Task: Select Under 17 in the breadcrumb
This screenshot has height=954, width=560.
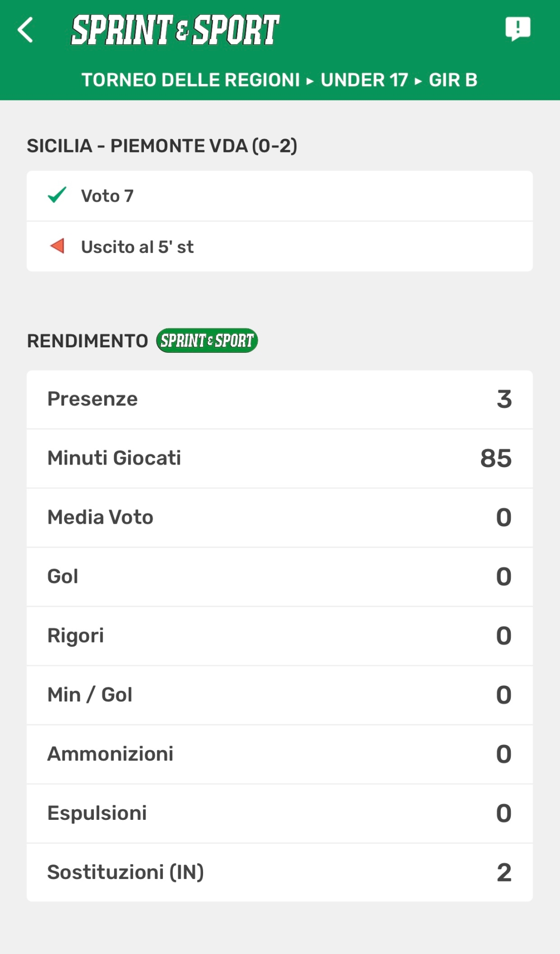Action: tap(364, 80)
